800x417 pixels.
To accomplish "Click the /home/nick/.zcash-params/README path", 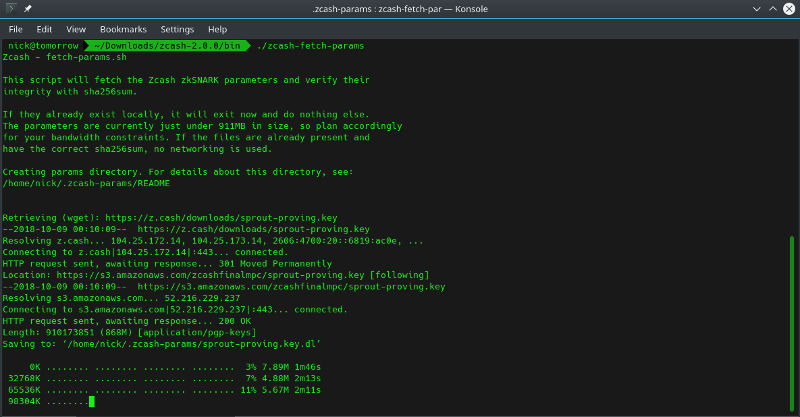I will (x=86, y=183).
